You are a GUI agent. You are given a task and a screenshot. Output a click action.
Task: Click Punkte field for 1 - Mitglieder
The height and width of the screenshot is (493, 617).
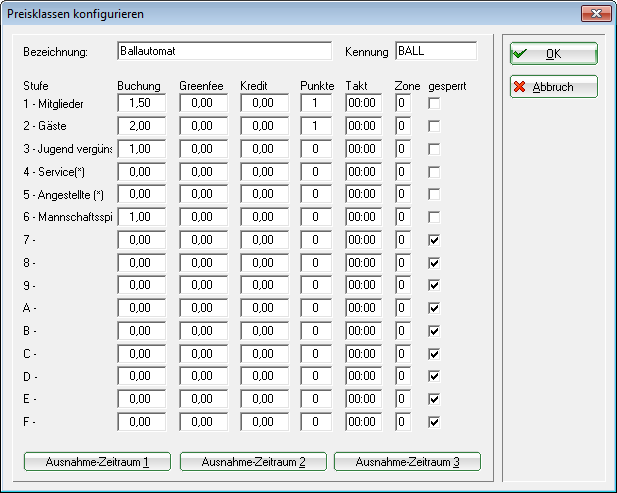click(315, 102)
